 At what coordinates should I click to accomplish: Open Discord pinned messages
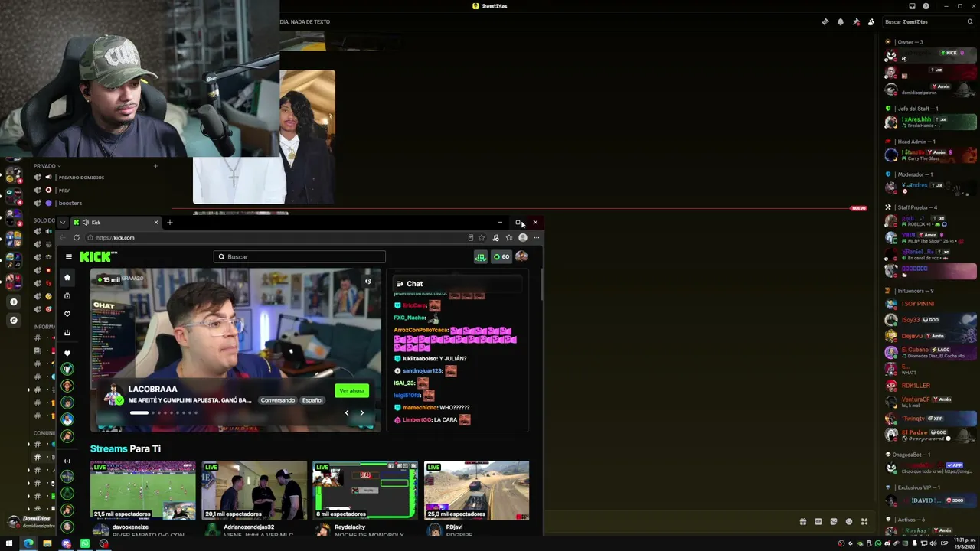point(856,22)
